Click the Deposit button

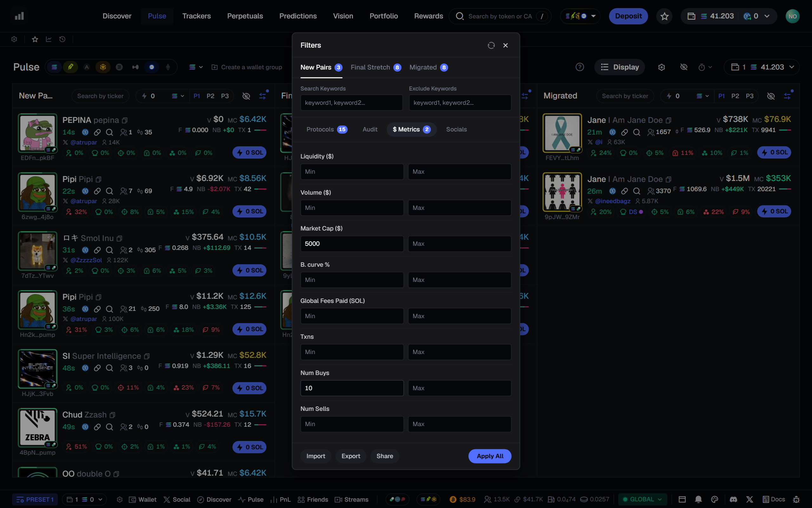coord(628,16)
